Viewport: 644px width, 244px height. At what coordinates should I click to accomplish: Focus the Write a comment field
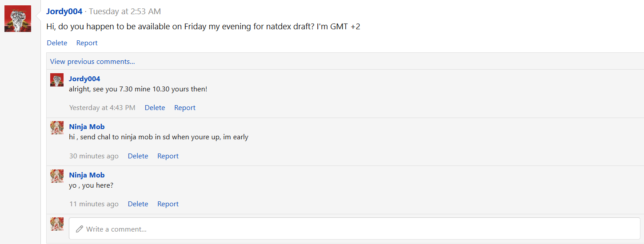tap(355, 228)
